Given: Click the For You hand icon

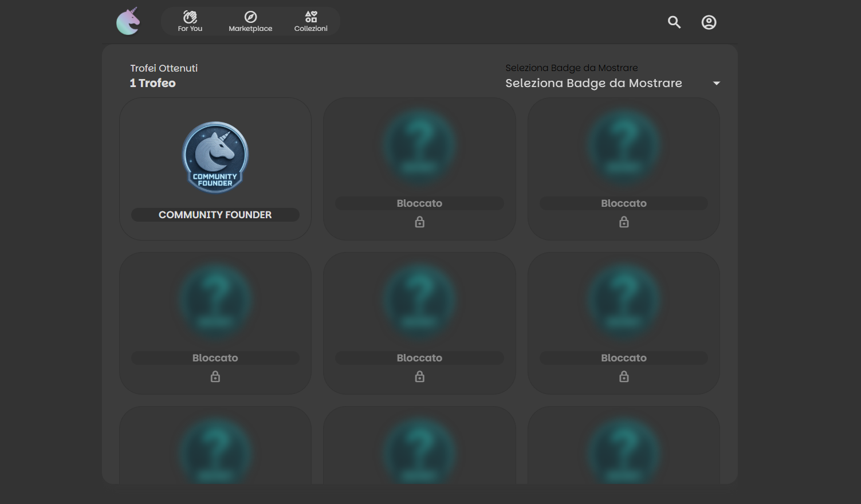Looking at the screenshot, I should click(190, 17).
